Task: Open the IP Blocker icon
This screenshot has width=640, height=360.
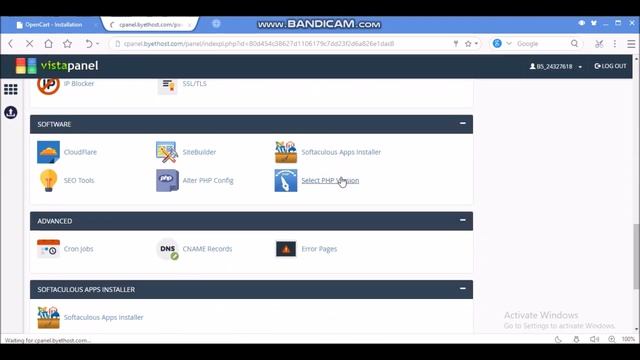Action: [x=48, y=85]
